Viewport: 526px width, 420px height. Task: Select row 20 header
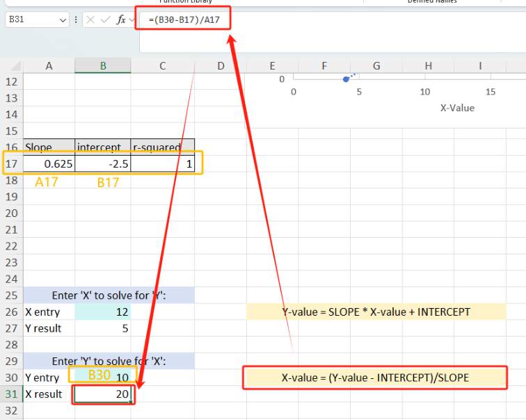[11, 213]
